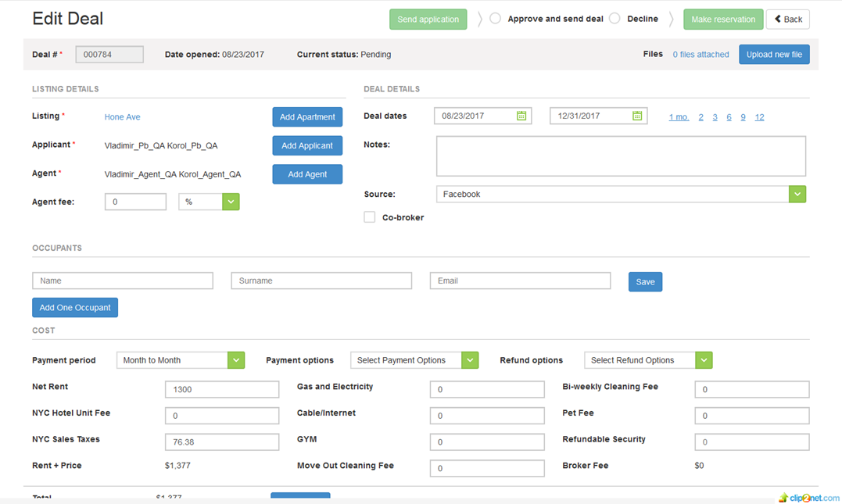Select the Approve and send deal radio button
Viewport: 842px width, 504px height.
(496, 19)
